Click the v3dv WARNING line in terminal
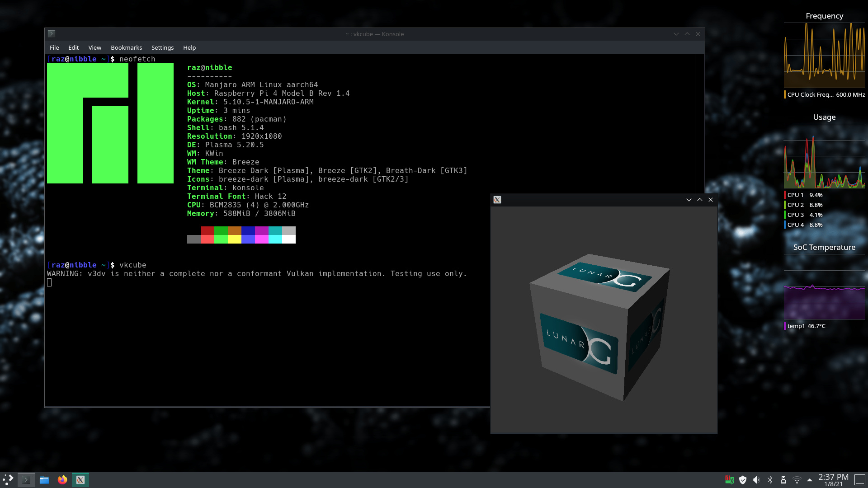The height and width of the screenshot is (488, 868). [x=257, y=274]
